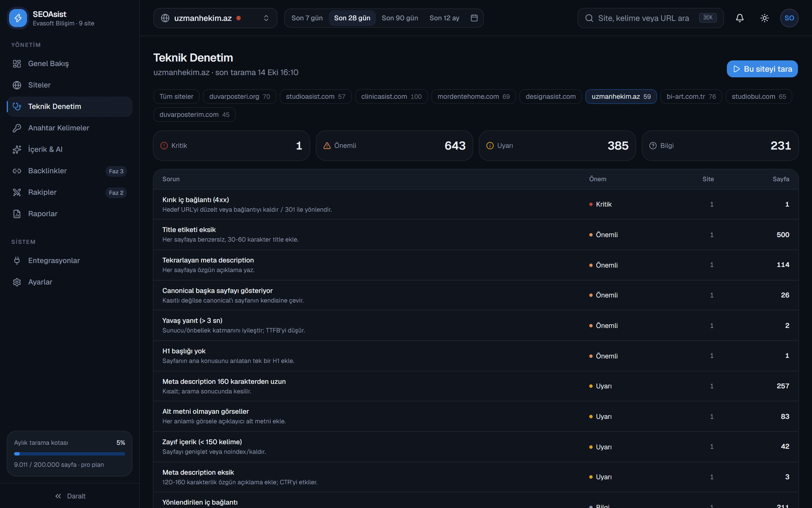Open the notifications bell
The width and height of the screenshot is (812, 508).
(740, 18)
